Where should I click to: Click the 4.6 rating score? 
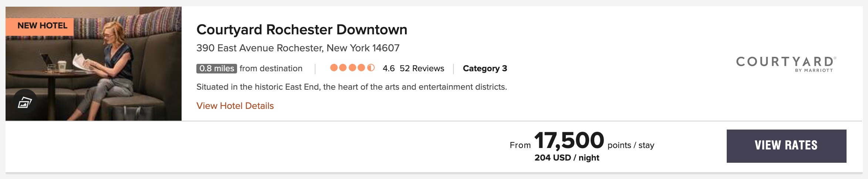point(388,69)
